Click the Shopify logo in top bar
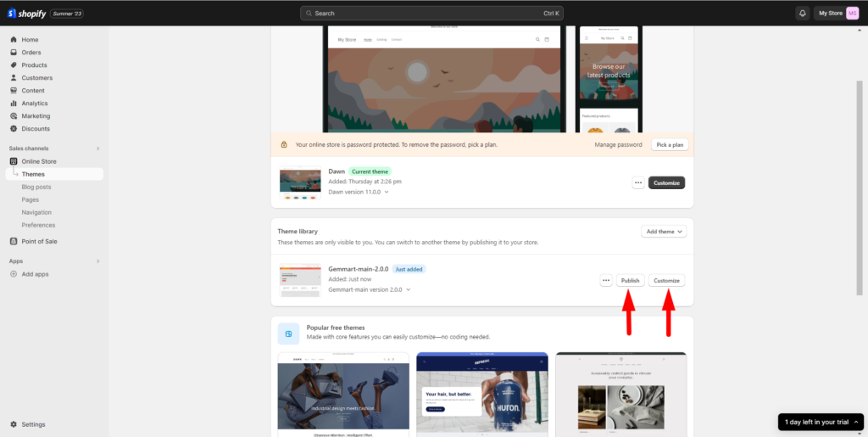This screenshot has width=868, height=437. pos(26,13)
